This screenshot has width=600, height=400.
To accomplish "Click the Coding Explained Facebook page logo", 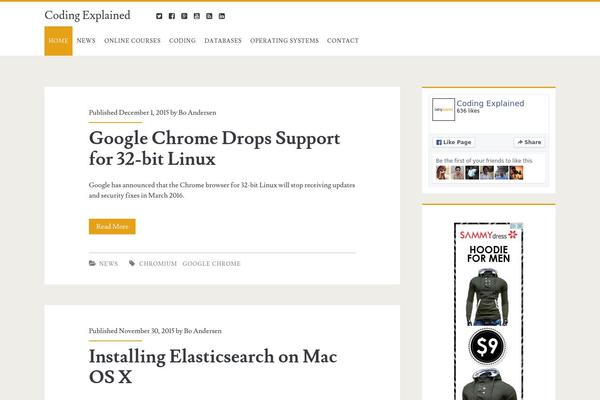I will [x=443, y=109].
